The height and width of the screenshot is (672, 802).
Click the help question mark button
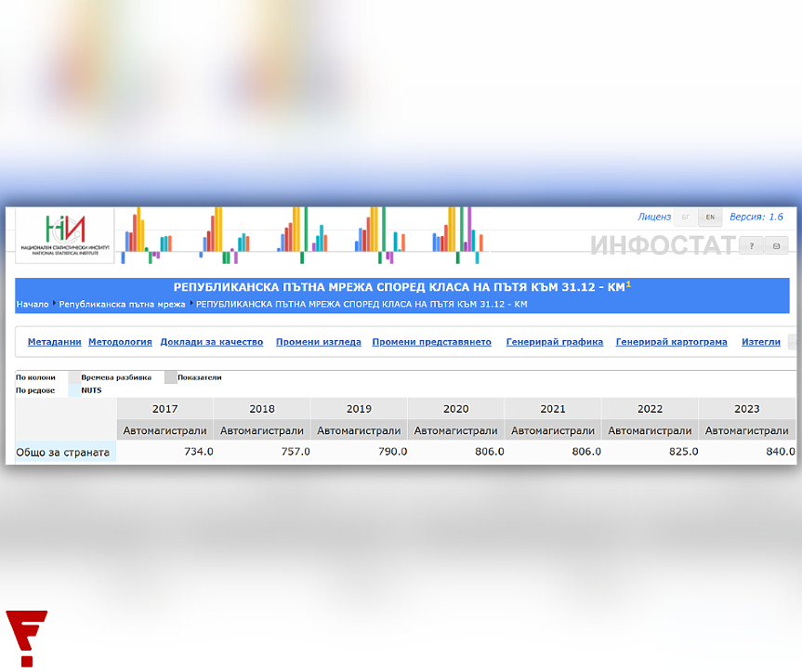[751, 245]
